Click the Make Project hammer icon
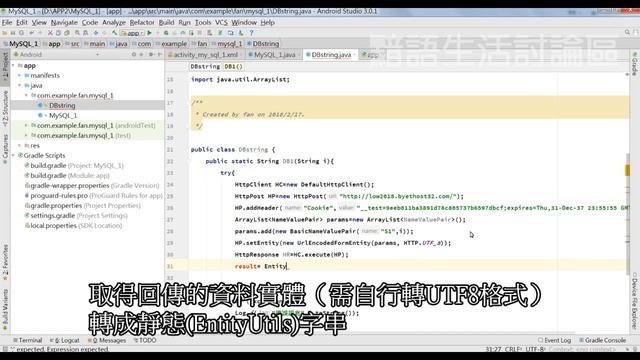This screenshot has height=360, width=640. (x=114, y=33)
